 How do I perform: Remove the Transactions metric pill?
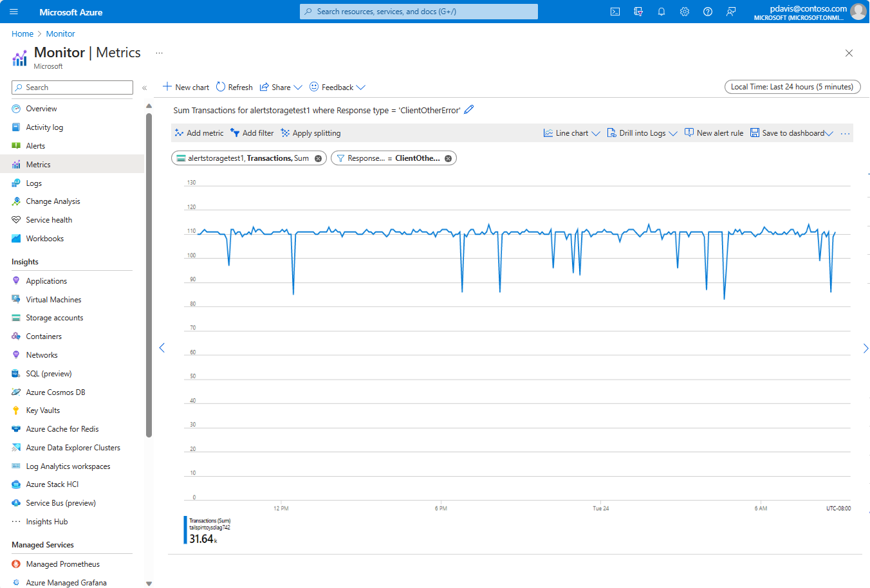coord(318,158)
